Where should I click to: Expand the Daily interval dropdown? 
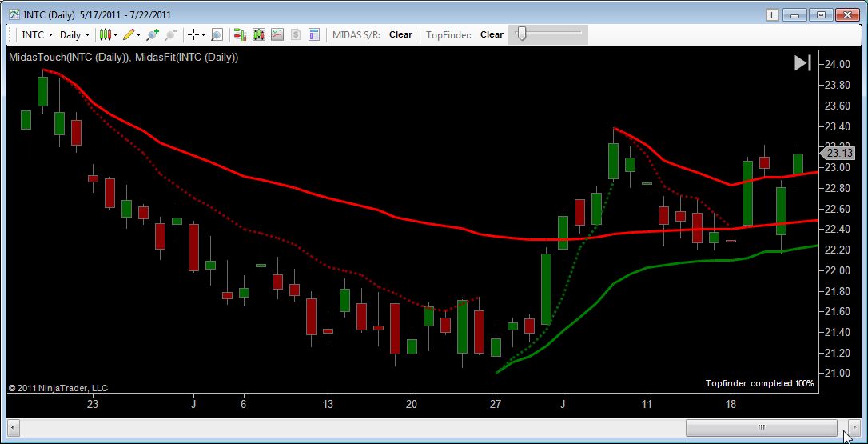point(75,34)
